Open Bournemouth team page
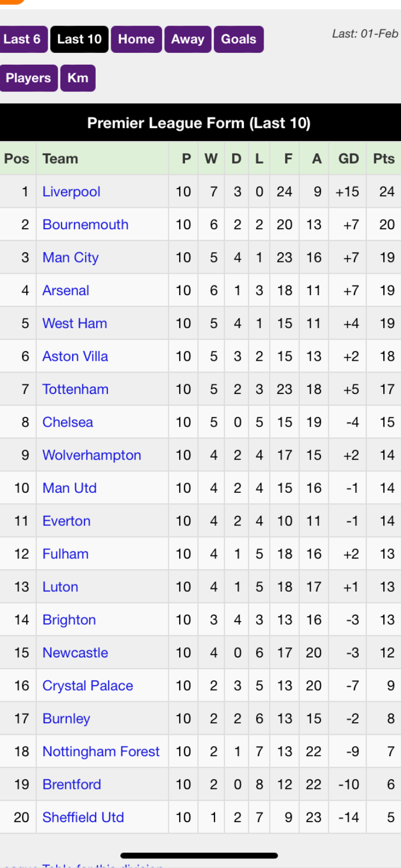The image size is (401, 868). point(86,224)
